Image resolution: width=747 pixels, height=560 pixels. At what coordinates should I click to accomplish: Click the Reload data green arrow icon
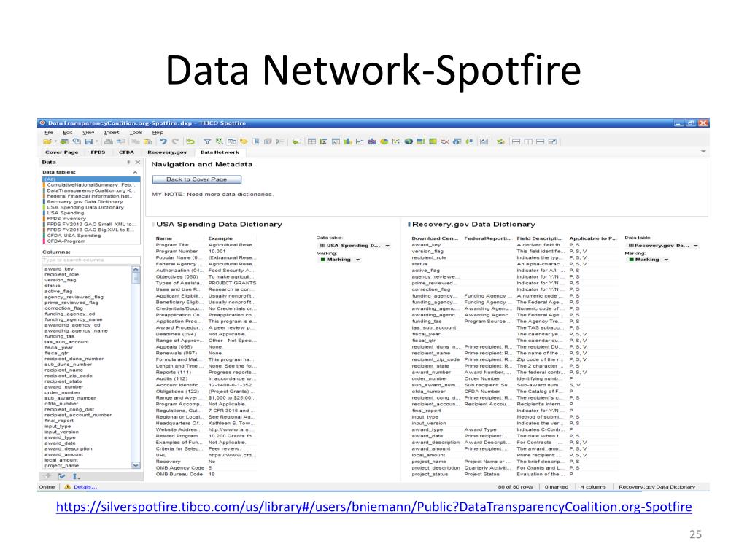point(190,141)
